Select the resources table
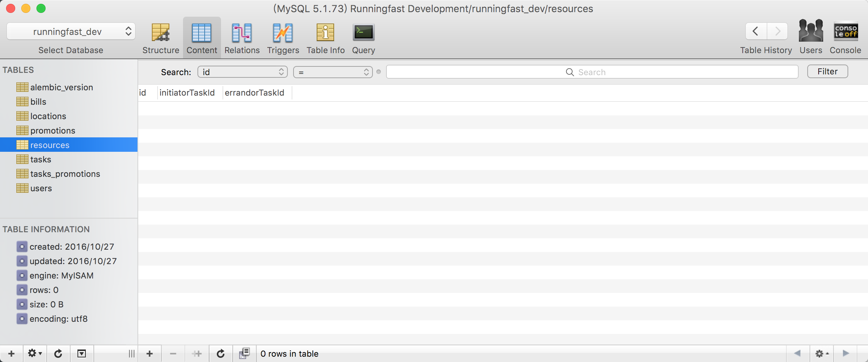The image size is (868, 362). pos(69,145)
